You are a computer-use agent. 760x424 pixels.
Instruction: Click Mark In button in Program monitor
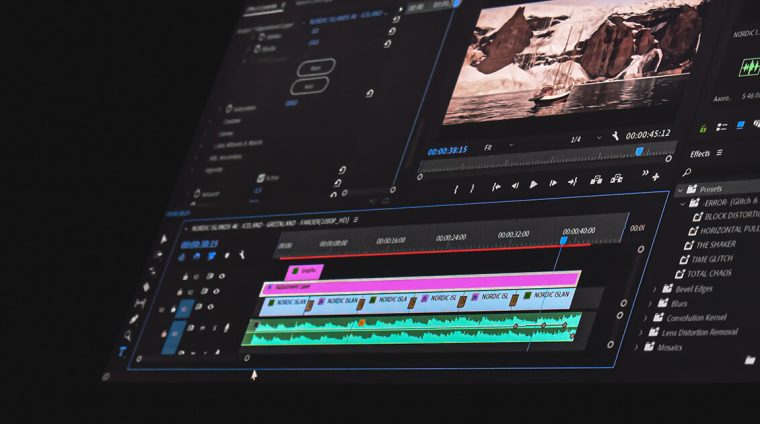point(456,189)
